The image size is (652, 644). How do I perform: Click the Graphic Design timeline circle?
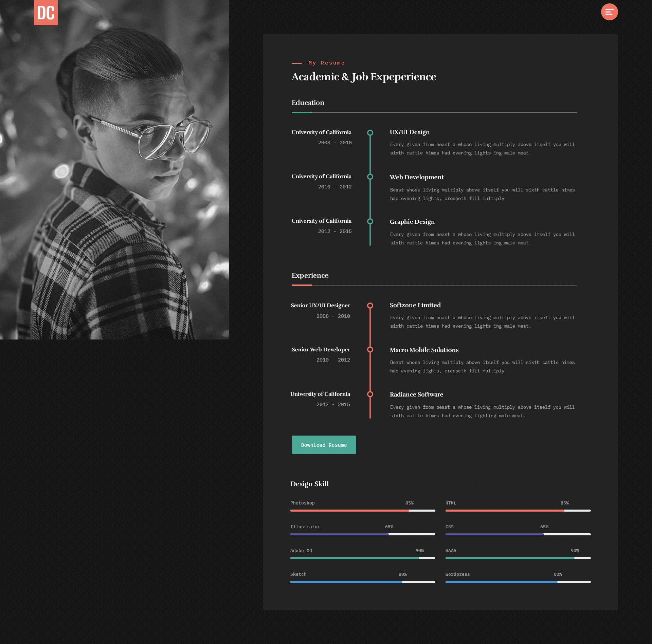pos(370,221)
